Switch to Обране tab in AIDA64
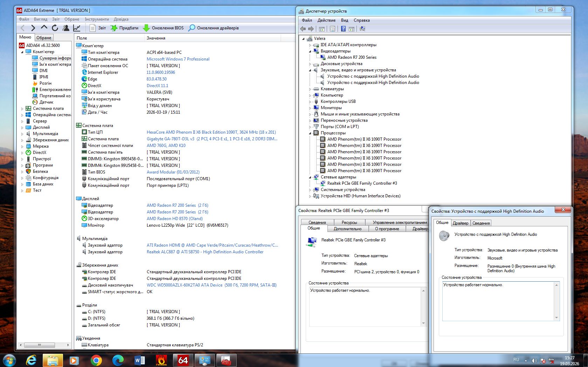The height and width of the screenshot is (367, 588). [44, 37]
